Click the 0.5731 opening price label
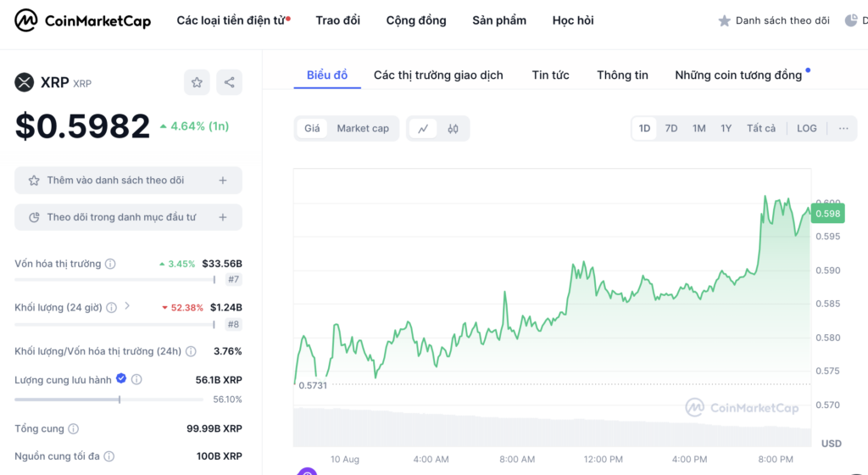This screenshot has width=868, height=475. 313,385
